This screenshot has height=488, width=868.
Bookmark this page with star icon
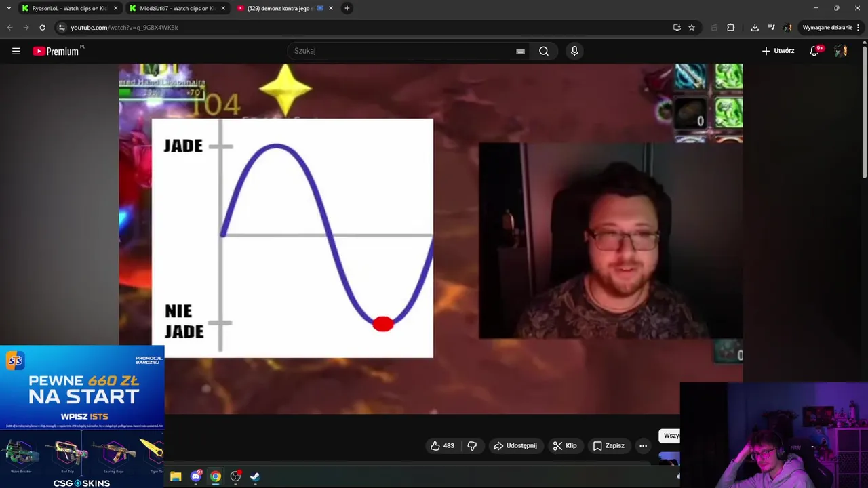[x=692, y=28]
